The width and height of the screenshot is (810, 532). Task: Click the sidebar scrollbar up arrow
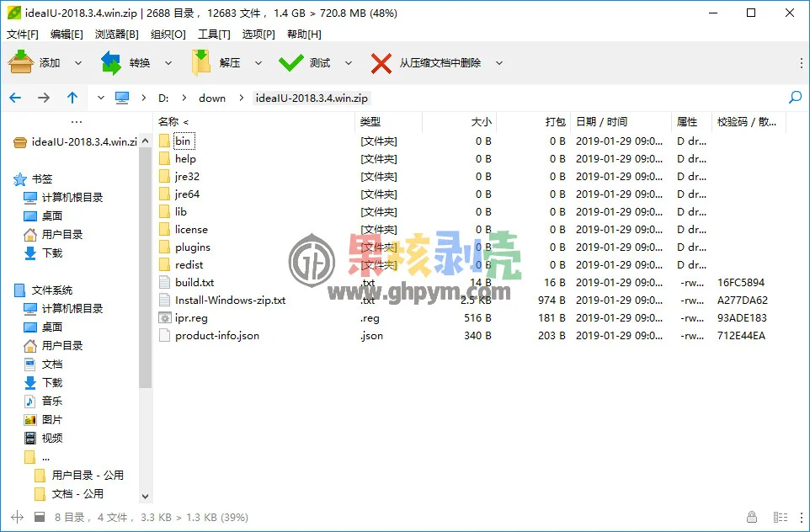coord(145,141)
